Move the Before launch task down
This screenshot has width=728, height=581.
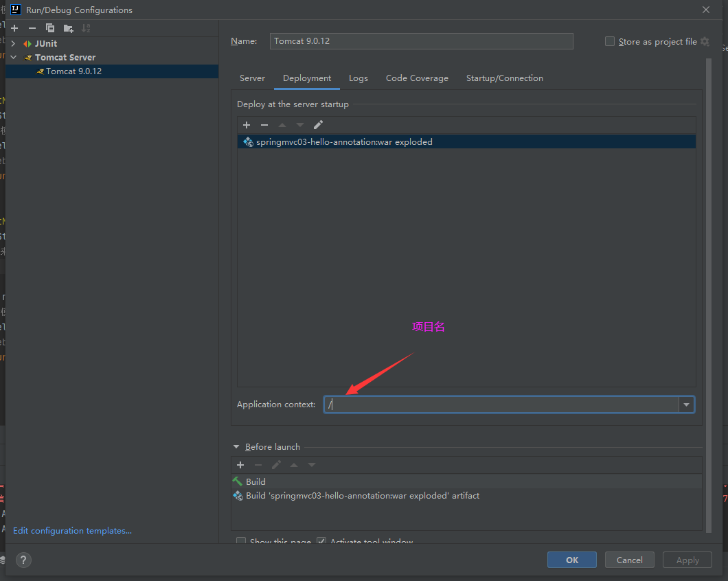click(312, 465)
